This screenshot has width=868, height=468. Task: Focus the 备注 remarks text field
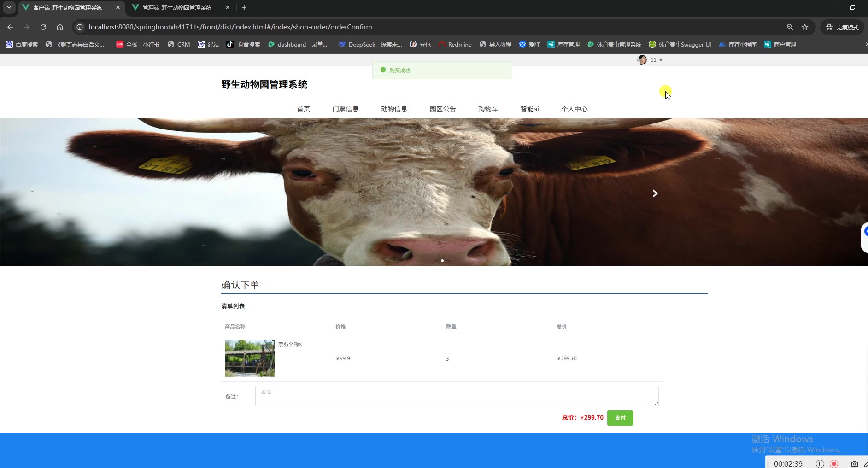click(457, 396)
